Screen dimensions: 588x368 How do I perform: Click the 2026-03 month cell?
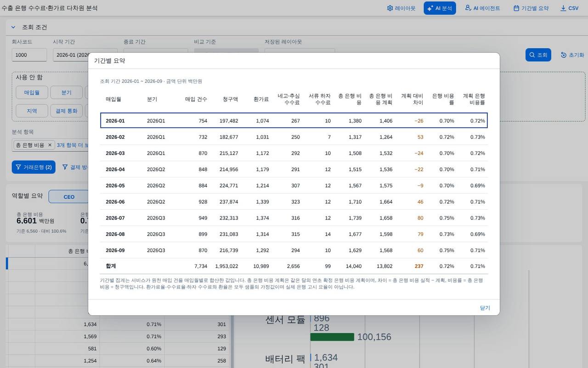pyautogui.click(x=115, y=153)
